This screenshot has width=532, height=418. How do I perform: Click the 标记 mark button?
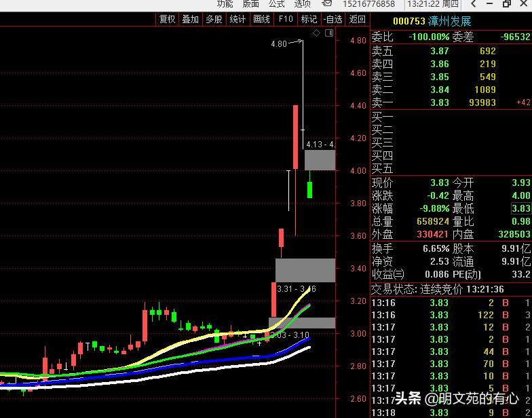coord(309,19)
